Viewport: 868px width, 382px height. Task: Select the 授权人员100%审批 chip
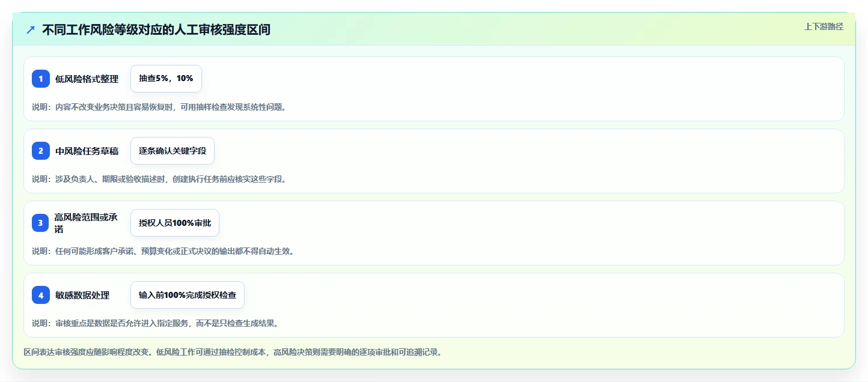175,223
